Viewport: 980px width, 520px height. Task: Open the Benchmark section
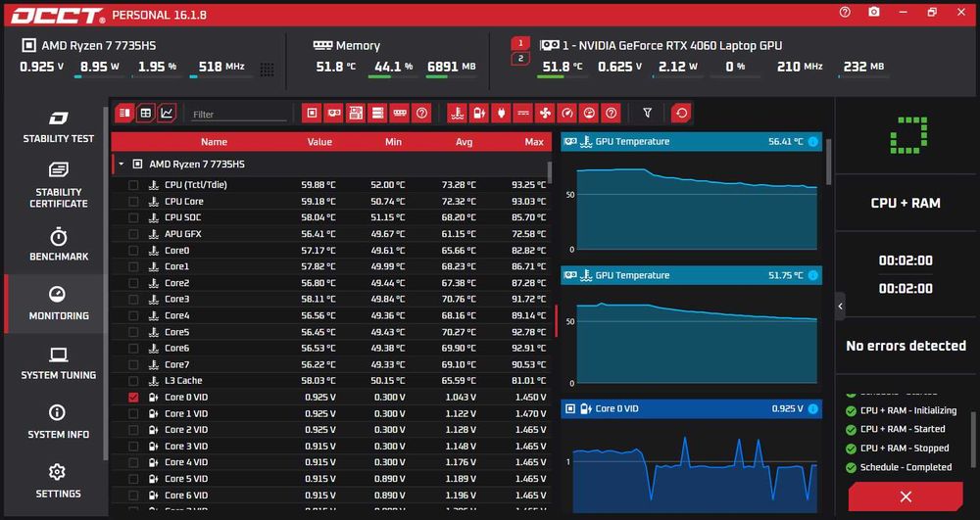58,245
